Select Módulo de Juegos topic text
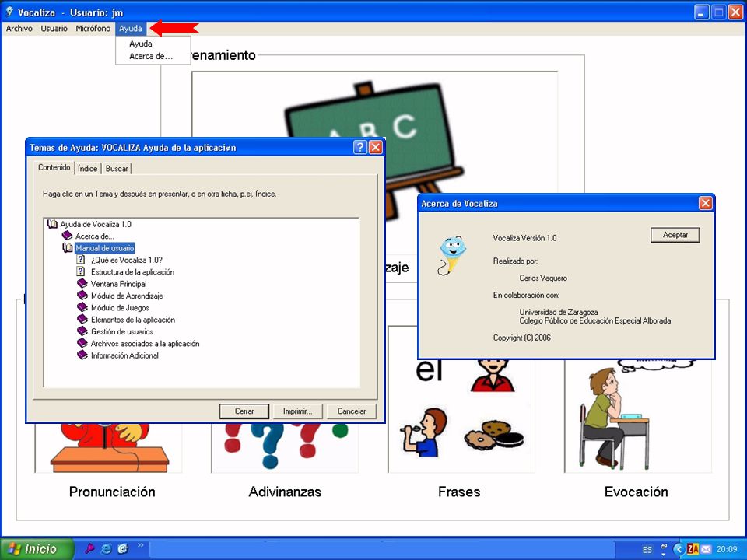Screen dimensions: 747x560 120,308
